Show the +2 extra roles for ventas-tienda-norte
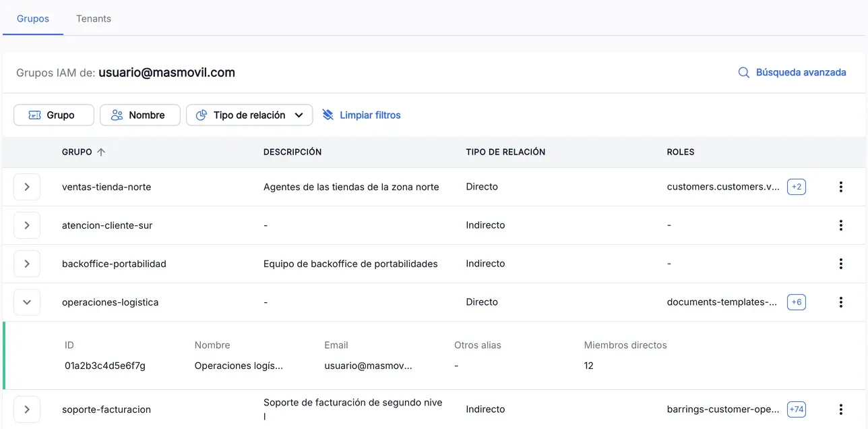This screenshot has width=868, height=429. click(x=797, y=187)
